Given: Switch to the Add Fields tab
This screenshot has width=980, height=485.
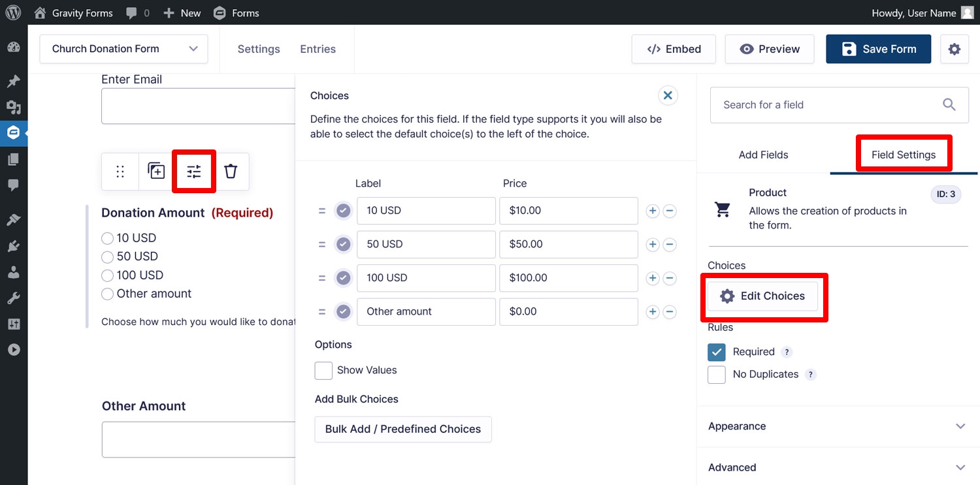Looking at the screenshot, I should coord(763,155).
